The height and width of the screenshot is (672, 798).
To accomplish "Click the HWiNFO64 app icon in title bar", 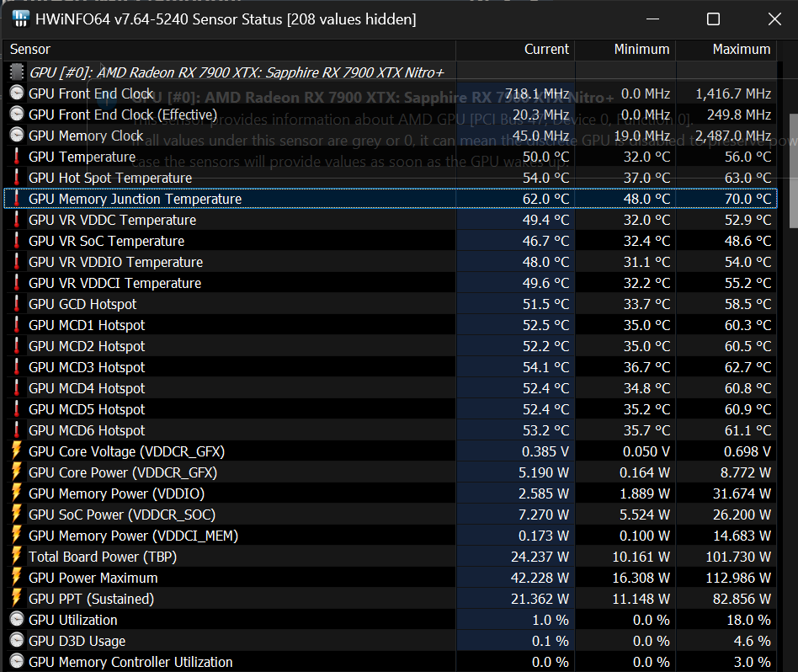I will point(20,19).
